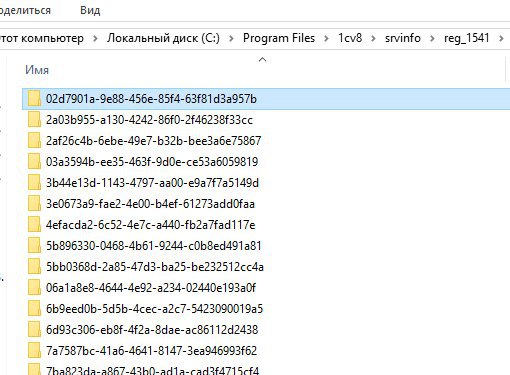This screenshot has height=375, width=510.
Task: Select folder name 2a03b955-a130-4242-86f0-2f46238f33cc
Action: pyautogui.click(x=149, y=120)
